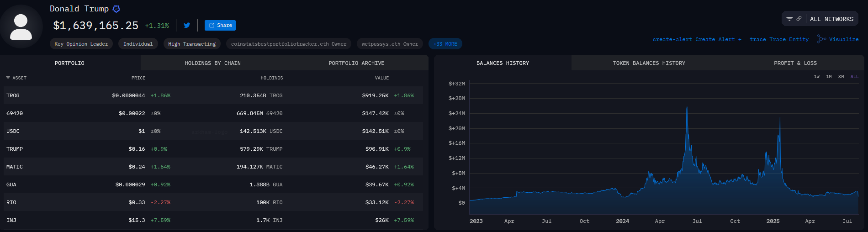Select the BALANCES HISTORY tab

coord(503,63)
